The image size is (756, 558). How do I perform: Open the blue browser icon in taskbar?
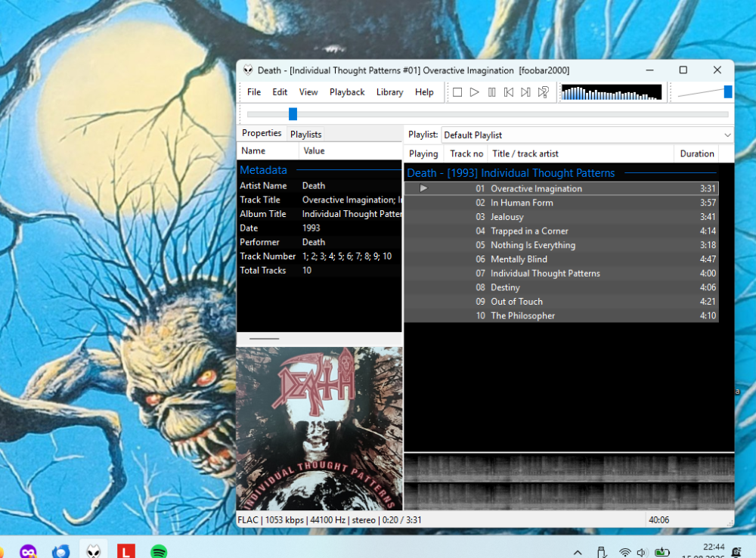(60, 551)
